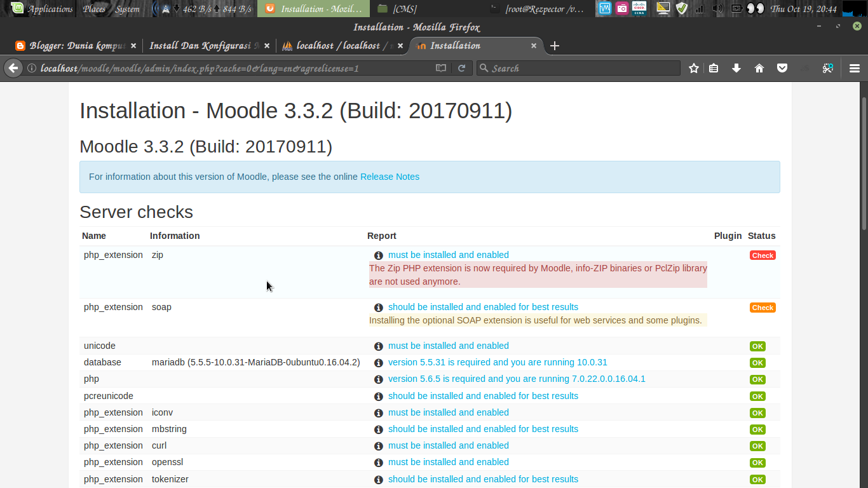
Task: Click the OK status badge for database
Action: pyautogui.click(x=757, y=363)
